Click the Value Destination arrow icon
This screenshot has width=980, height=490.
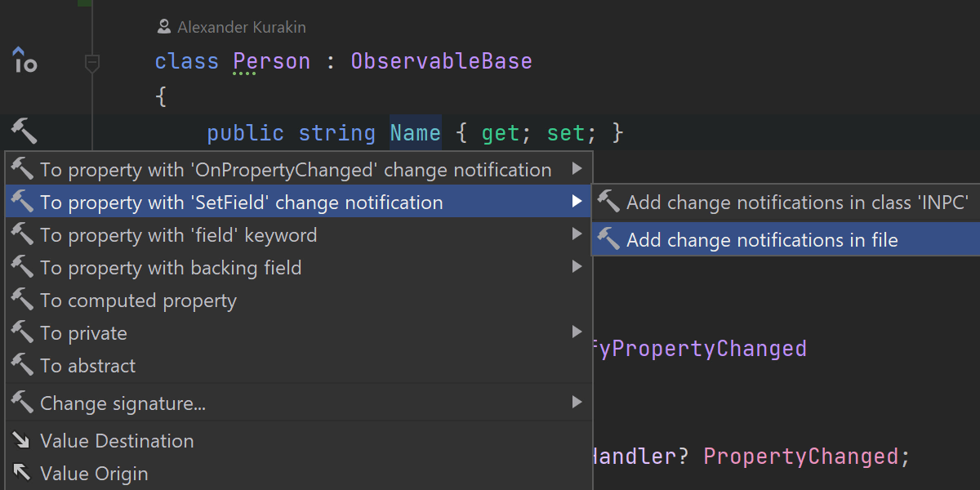22,441
